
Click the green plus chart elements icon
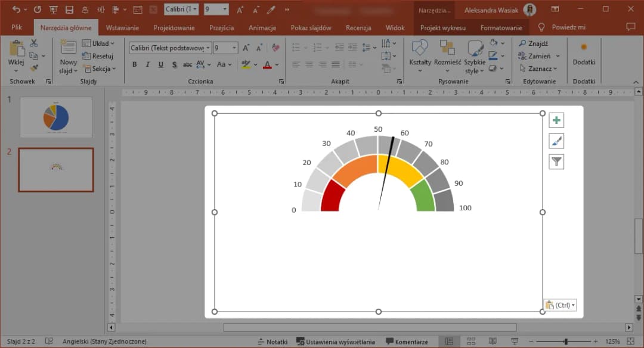pos(556,120)
